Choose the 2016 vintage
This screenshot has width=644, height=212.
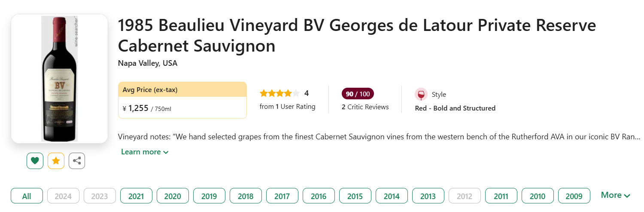(x=319, y=196)
